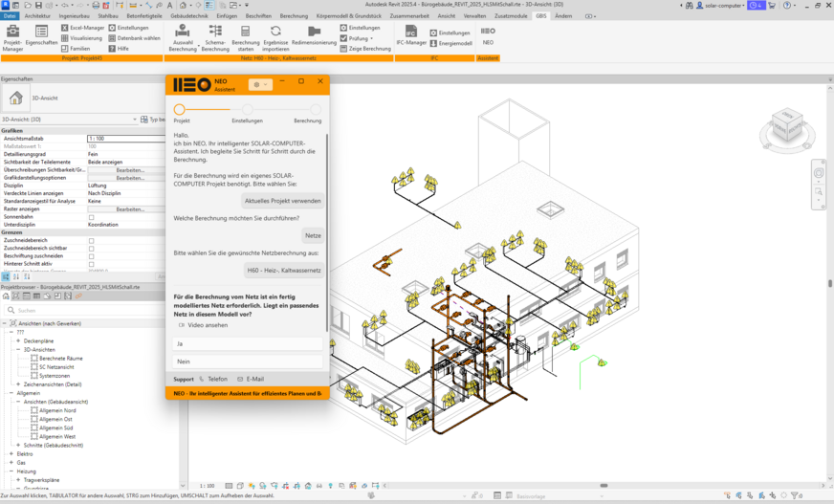Open the Datei menu

coord(10,16)
